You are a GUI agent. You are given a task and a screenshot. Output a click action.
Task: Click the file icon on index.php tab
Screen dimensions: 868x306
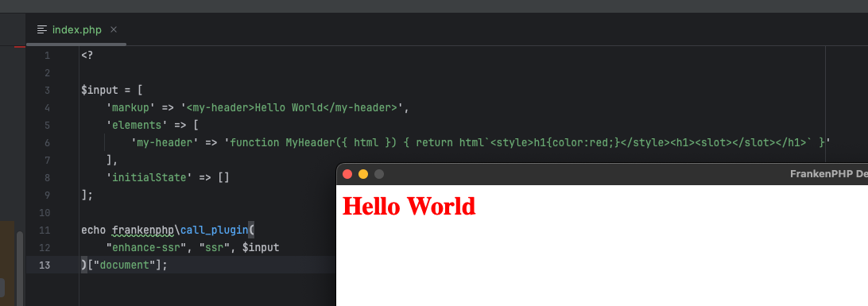pos(42,29)
